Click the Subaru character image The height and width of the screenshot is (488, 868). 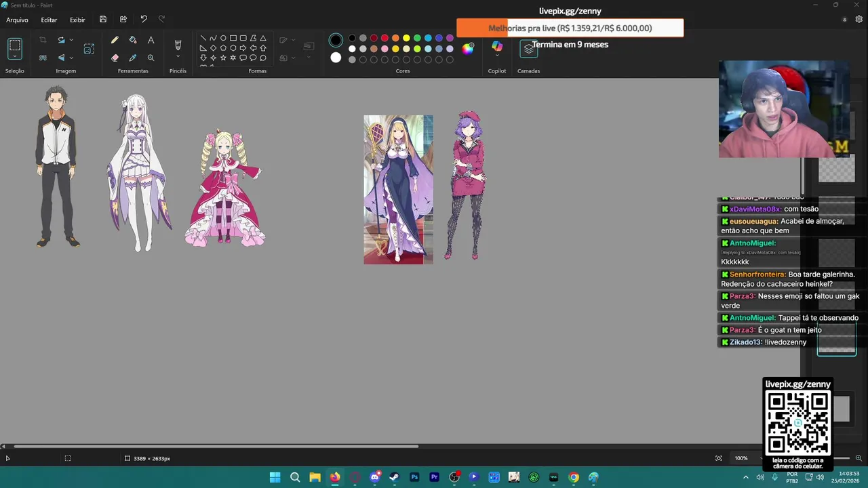click(x=57, y=166)
